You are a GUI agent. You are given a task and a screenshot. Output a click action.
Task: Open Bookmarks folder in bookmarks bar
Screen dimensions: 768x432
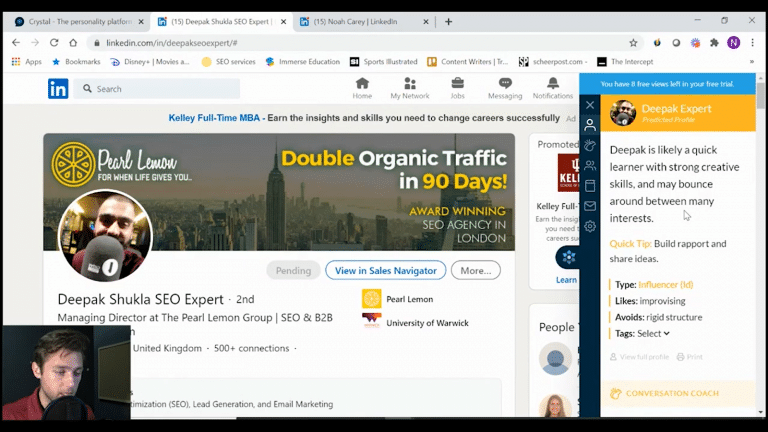76,62
